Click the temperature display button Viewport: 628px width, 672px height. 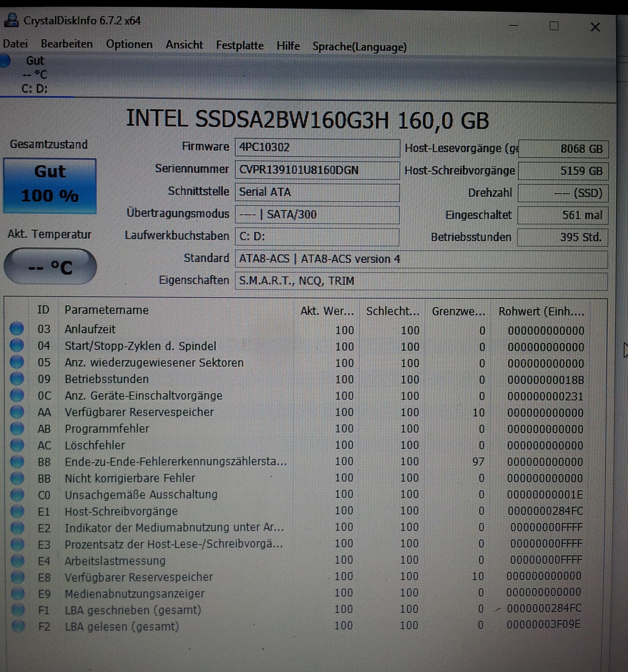coord(50,267)
